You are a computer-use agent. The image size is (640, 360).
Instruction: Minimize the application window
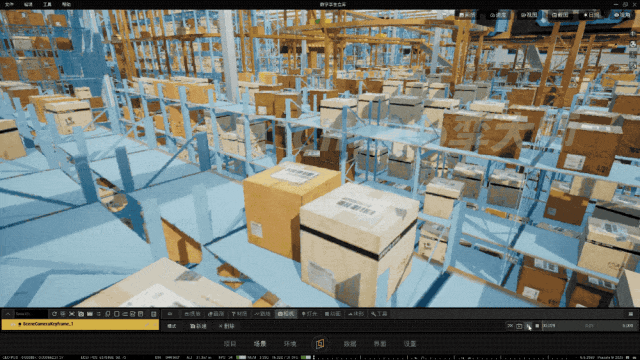coord(616,4)
